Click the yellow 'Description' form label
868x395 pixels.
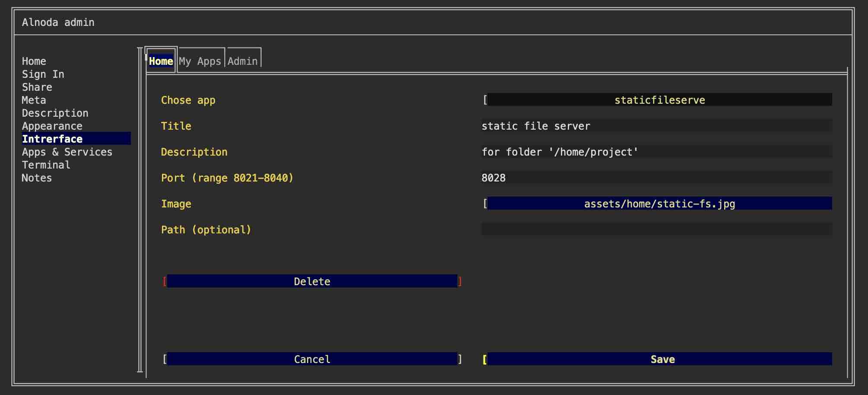[x=194, y=152]
